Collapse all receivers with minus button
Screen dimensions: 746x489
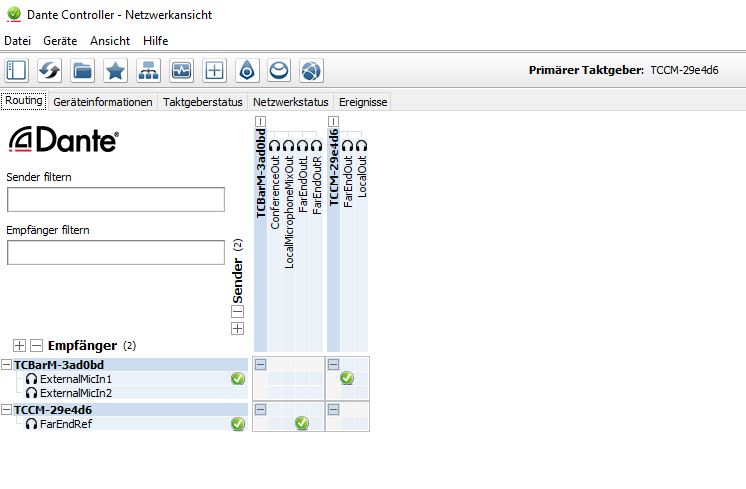tap(36, 345)
